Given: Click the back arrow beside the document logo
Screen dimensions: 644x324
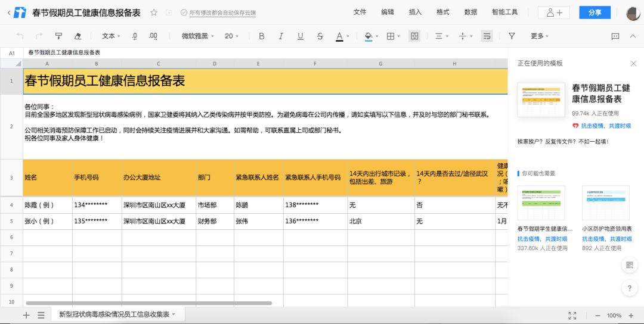Looking at the screenshot, I should tap(8, 13).
